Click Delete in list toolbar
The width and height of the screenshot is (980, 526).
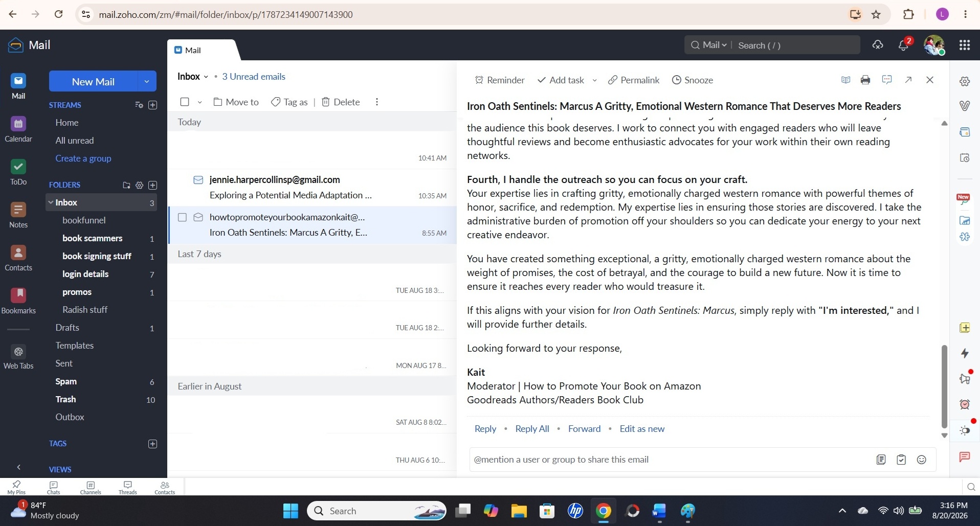tap(341, 102)
